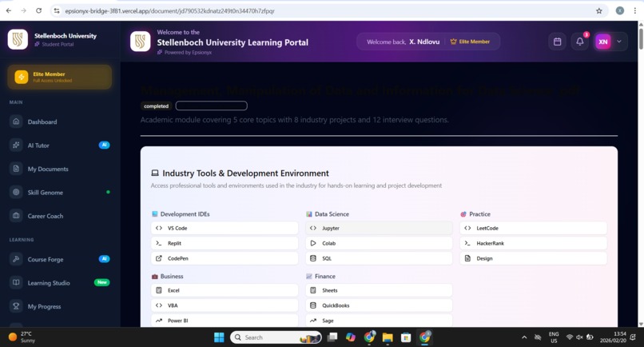Open File Explorer from taskbar

[388, 337]
